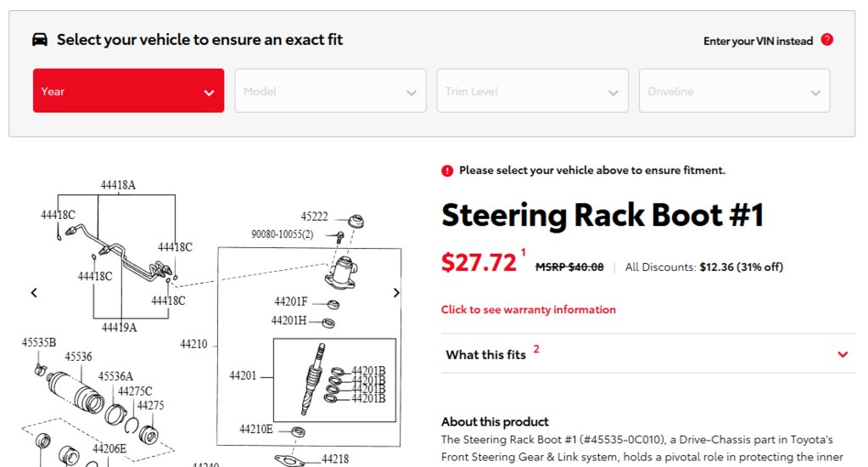Viewport: 868px width, 467px height.
Task: Click the MSRP $40.08 strikethrough price
Action: (x=569, y=267)
